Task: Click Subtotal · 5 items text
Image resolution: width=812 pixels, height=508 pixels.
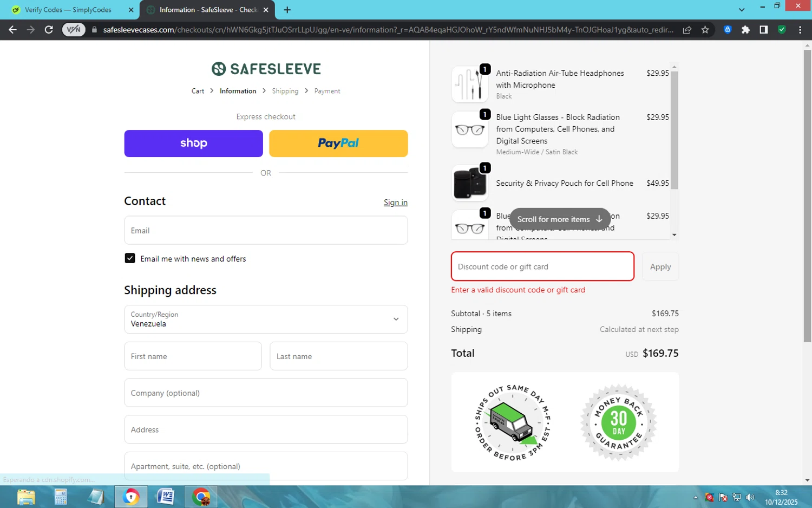Action: (x=481, y=314)
